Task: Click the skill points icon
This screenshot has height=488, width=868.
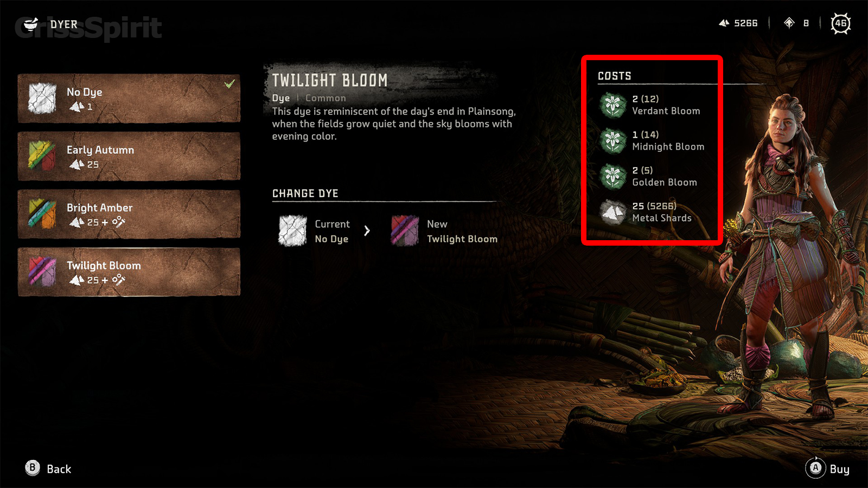Action: 789,23
